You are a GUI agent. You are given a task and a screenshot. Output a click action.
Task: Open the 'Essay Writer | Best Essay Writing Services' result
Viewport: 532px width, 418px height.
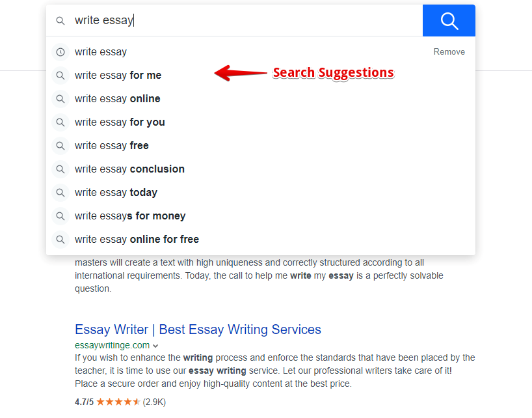[198, 329]
